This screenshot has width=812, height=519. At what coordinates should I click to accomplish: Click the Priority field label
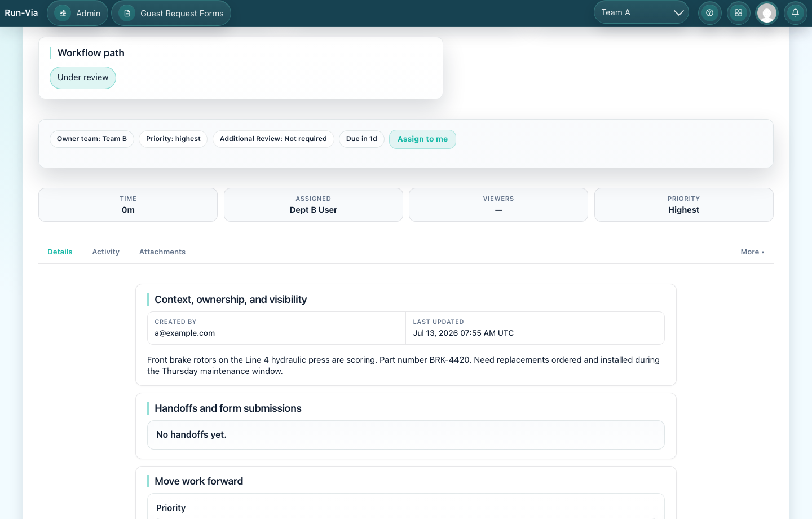tap(171, 508)
